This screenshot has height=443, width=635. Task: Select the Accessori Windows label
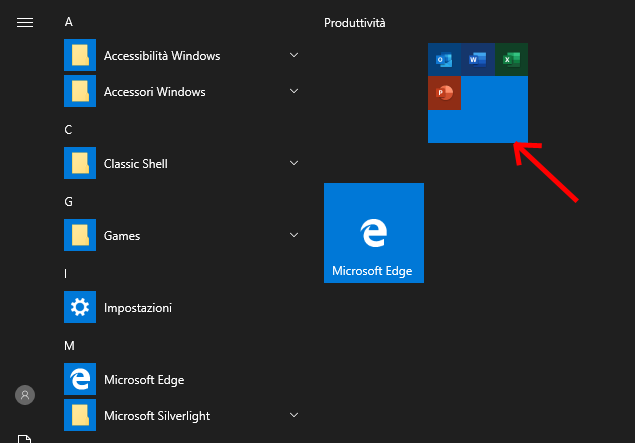(154, 92)
